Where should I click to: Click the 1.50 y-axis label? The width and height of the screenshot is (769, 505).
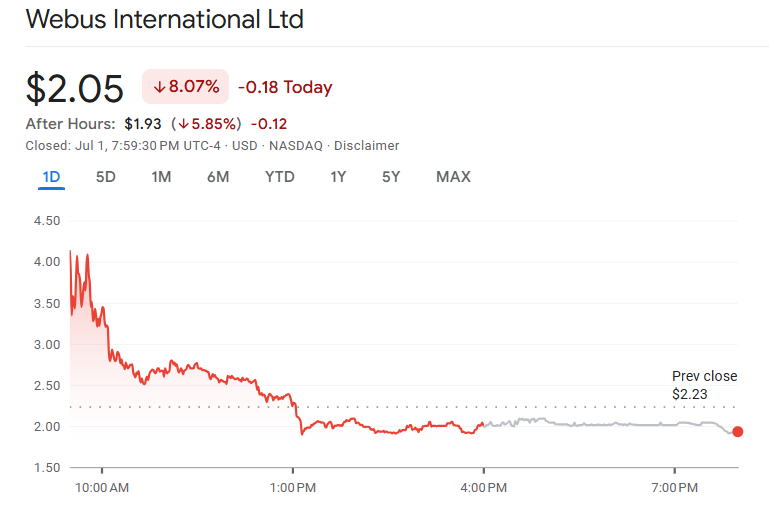coord(47,468)
